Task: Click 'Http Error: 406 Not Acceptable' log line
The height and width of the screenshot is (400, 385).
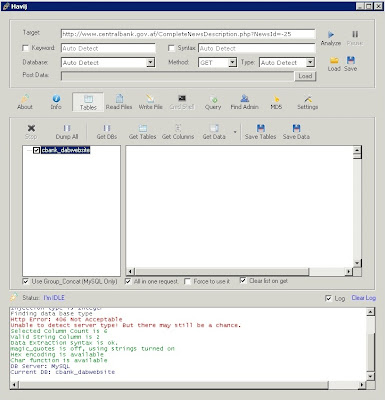Action: pyautogui.click(x=66, y=319)
